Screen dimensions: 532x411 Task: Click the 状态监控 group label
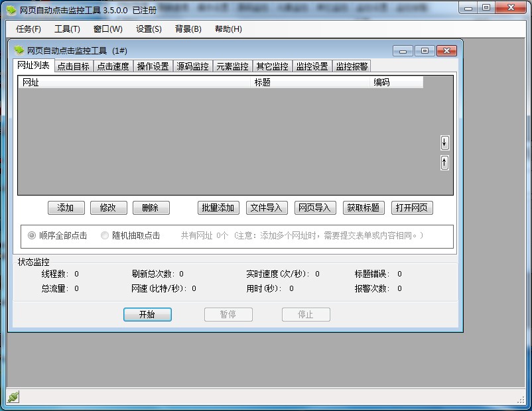34,262
